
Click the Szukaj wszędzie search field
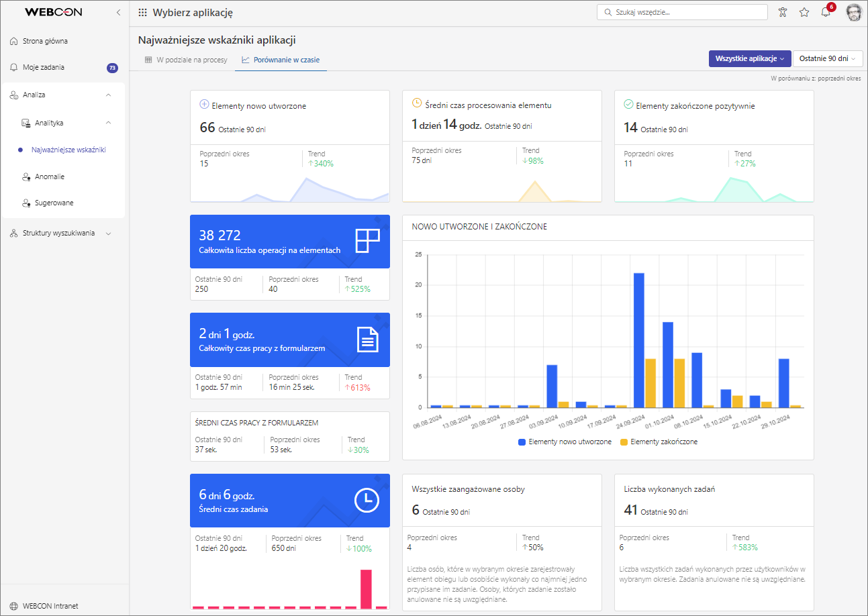(x=682, y=12)
